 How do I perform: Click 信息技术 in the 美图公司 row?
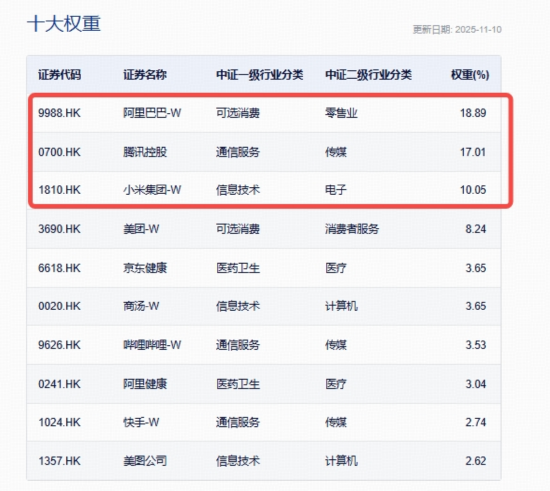[238, 461]
